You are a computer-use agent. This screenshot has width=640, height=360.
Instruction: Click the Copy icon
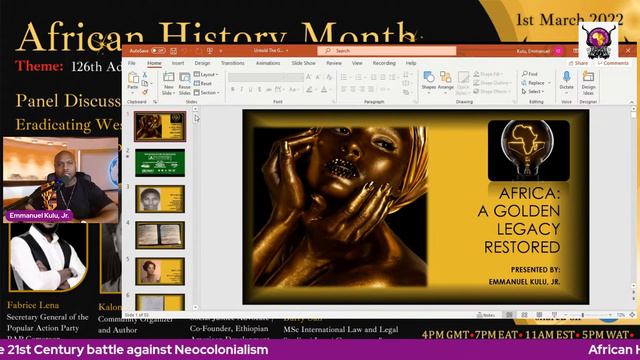pos(145,83)
